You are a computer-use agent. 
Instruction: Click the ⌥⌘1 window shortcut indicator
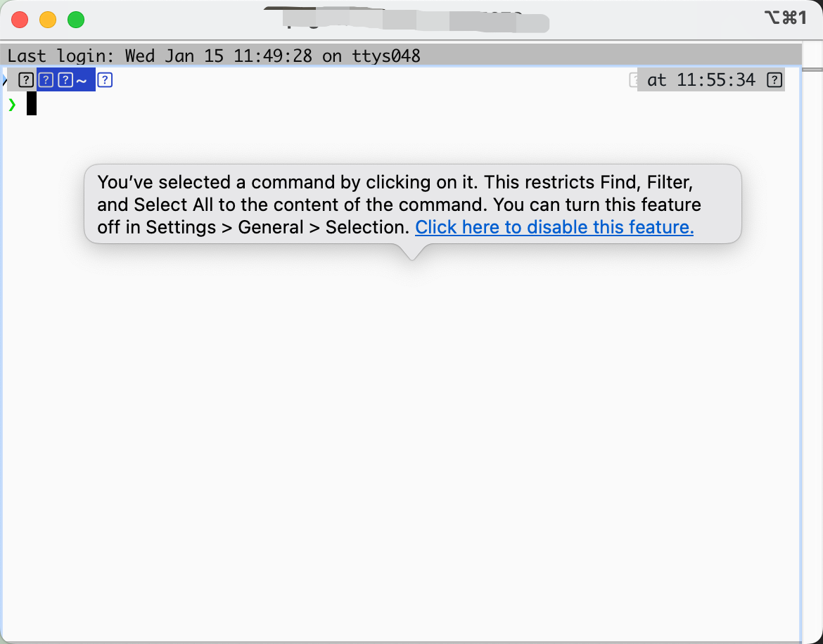(x=785, y=18)
